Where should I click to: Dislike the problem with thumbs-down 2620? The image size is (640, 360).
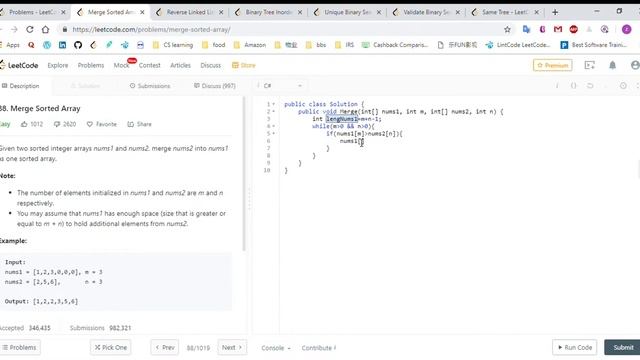(x=64, y=124)
